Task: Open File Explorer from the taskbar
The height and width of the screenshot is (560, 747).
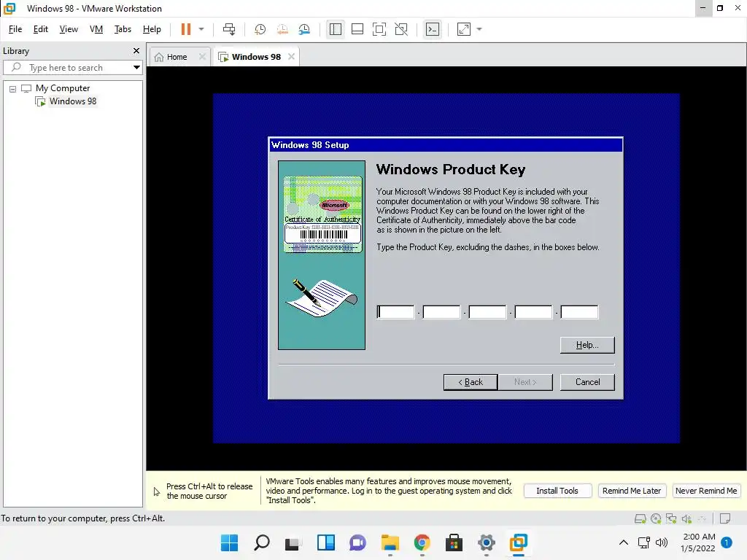Action: [x=390, y=542]
